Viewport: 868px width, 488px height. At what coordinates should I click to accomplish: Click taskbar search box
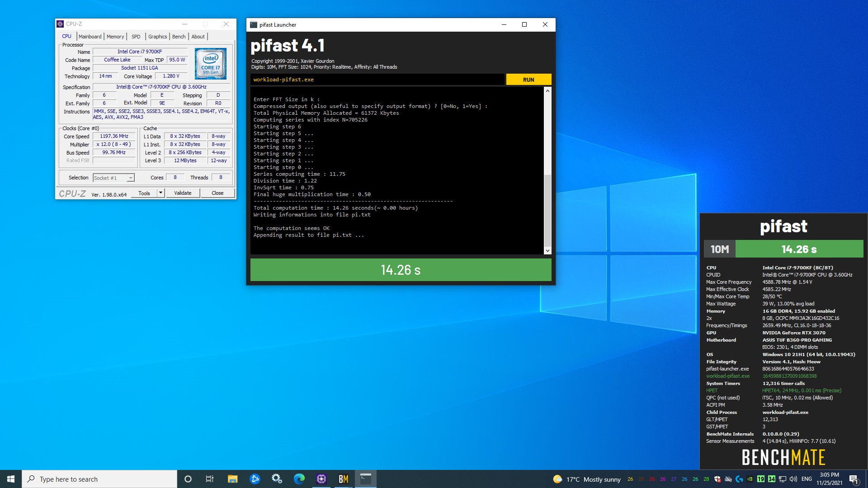click(99, 479)
